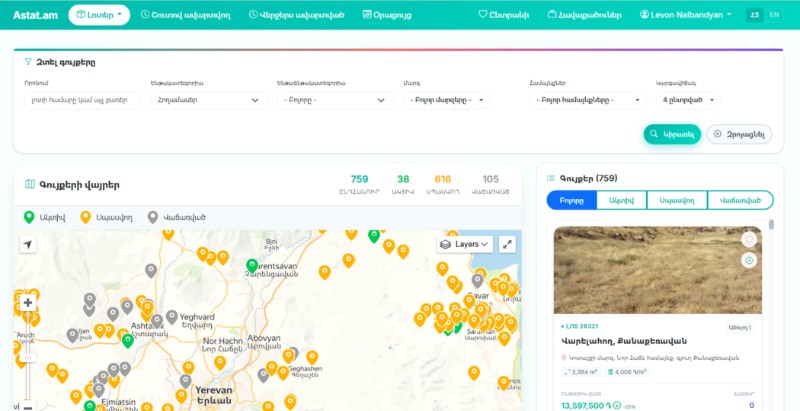Add lot 26321 to favorites heart

point(749,239)
